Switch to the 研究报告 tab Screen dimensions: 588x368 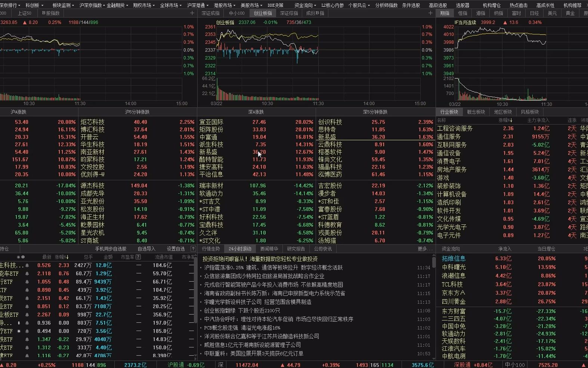296,249
